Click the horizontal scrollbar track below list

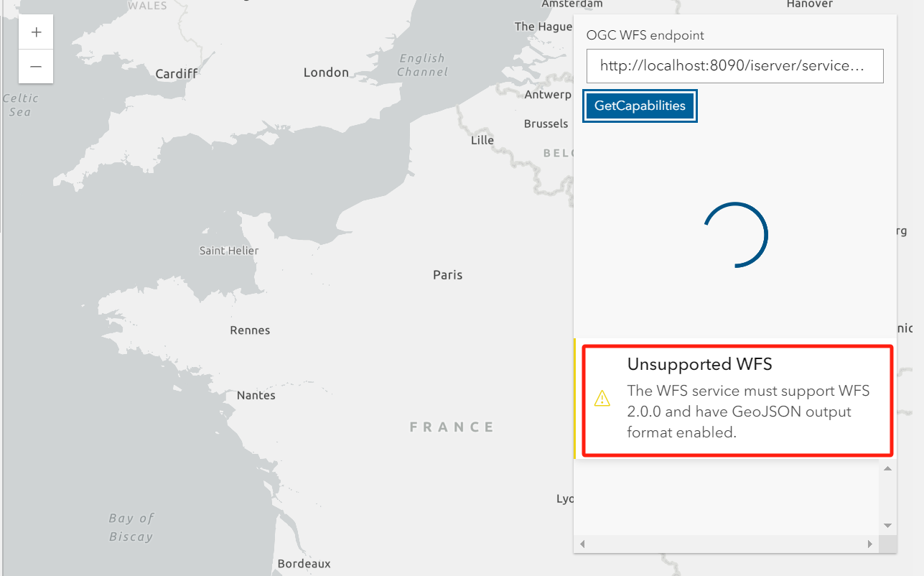click(726, 544)
